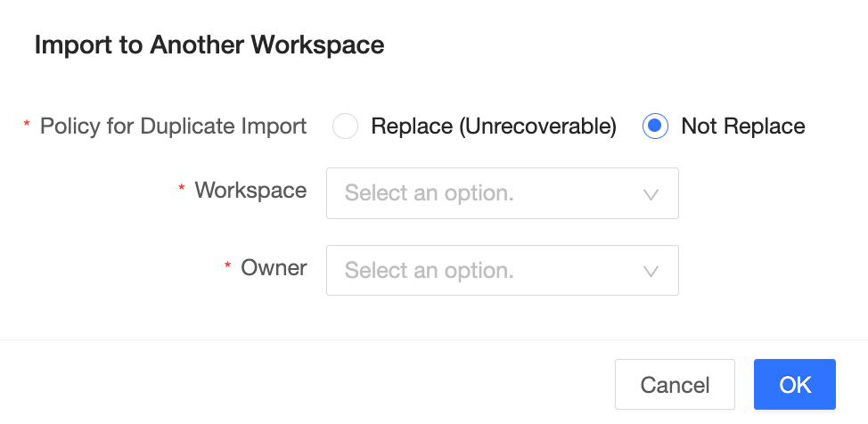Click the Workspace field label

coord(250,190)
